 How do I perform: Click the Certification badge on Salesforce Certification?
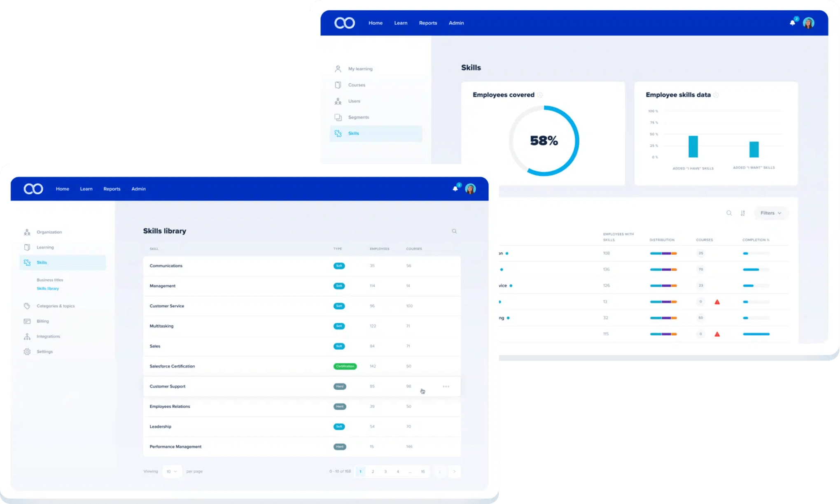[x=345, y=366]
